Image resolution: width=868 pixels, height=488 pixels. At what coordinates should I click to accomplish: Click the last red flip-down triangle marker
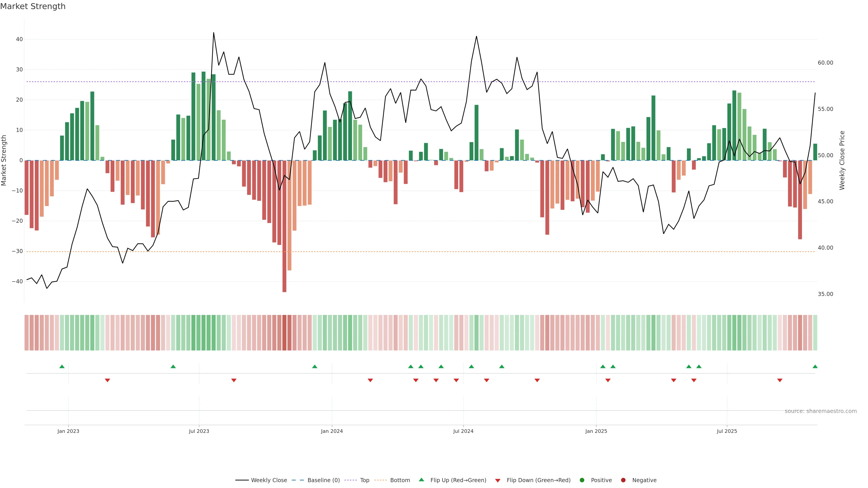(x=780, y=380)
